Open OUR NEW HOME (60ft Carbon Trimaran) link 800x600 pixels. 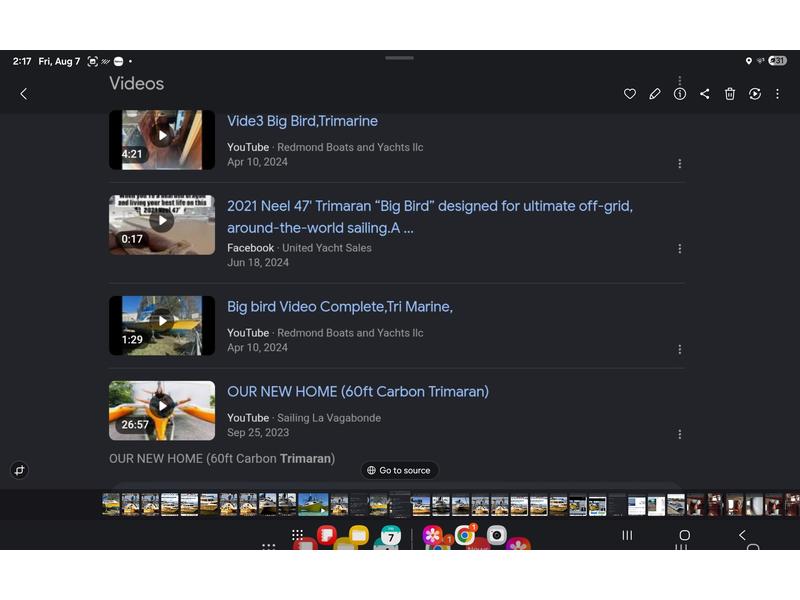click(x=358, y=392)
